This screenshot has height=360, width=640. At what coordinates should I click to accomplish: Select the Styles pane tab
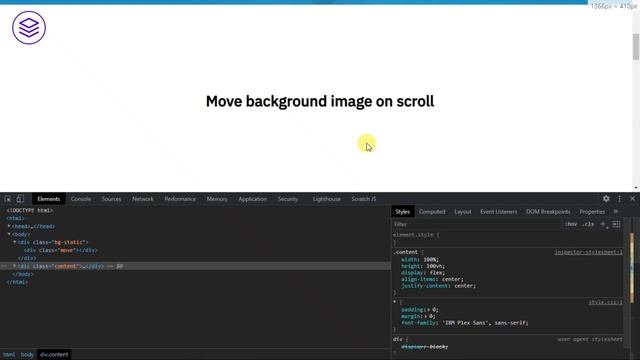pyautogui.click(x=402, y=211)
